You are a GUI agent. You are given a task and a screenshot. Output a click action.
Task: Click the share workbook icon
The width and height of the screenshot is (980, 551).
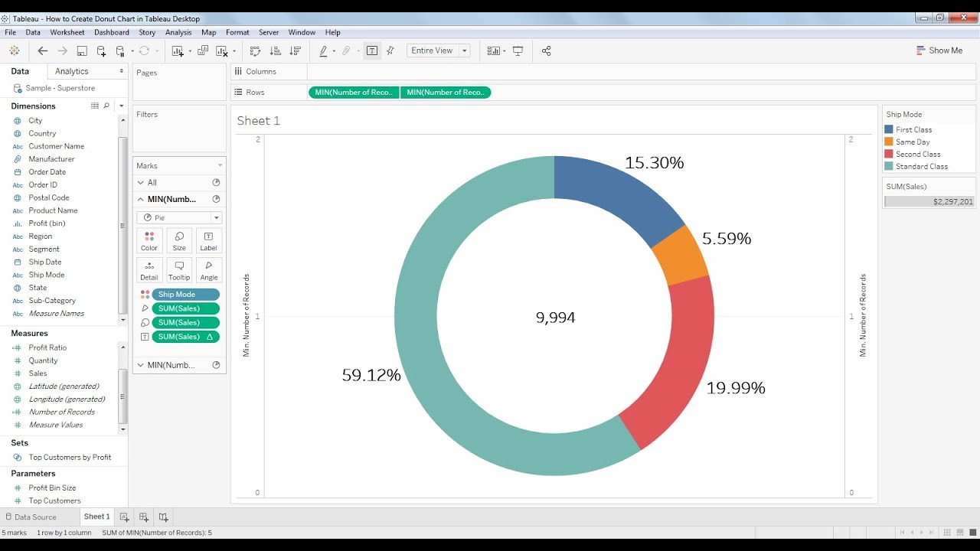coord(547,51)
